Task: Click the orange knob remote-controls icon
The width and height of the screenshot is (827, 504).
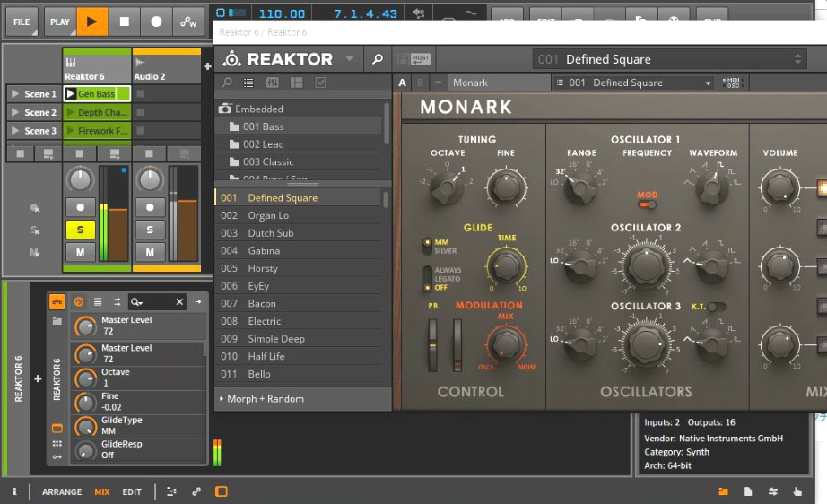Action: [79, 301]
